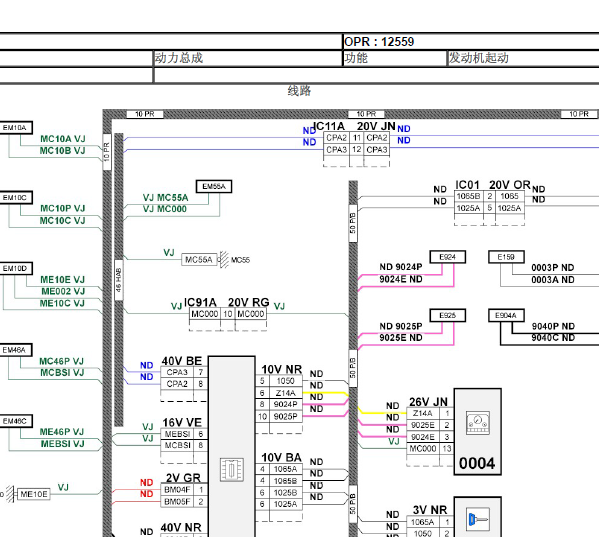Click the IC11A 20V JN connector label
Screen dimensions: 599x537
(x=354, y=126)
